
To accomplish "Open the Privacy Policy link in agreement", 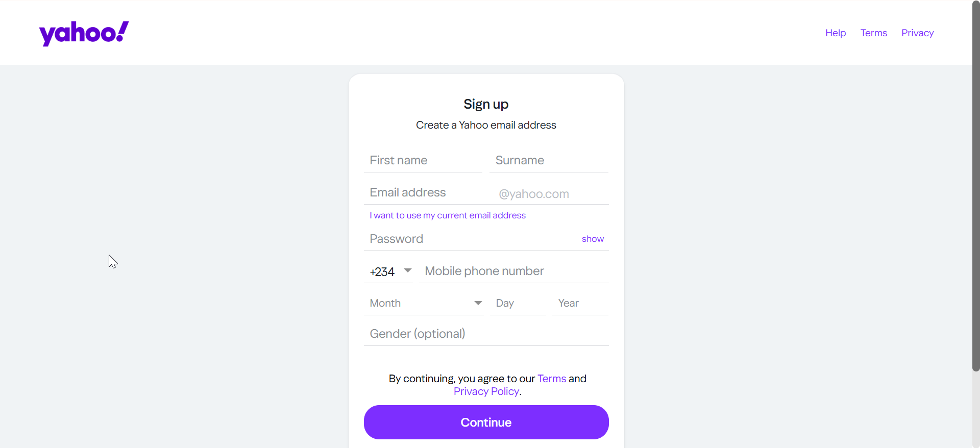I will coord(486,391).
